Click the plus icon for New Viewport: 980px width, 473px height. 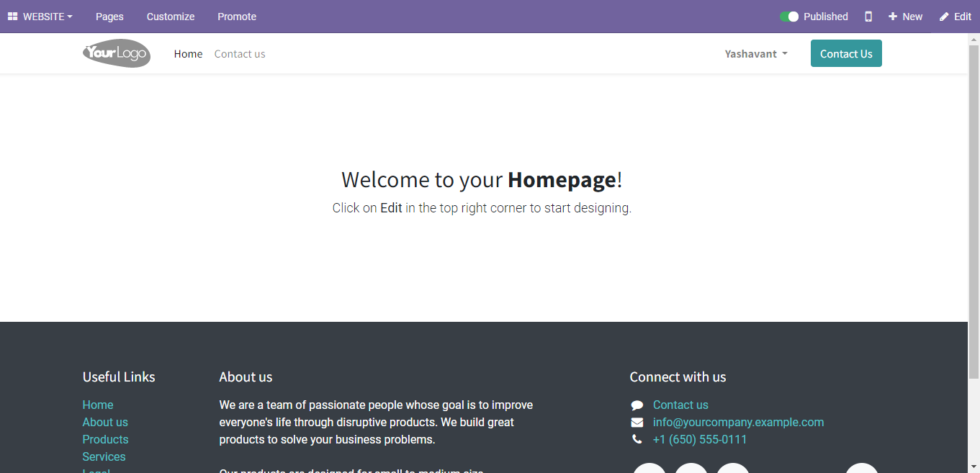(893, 17)
